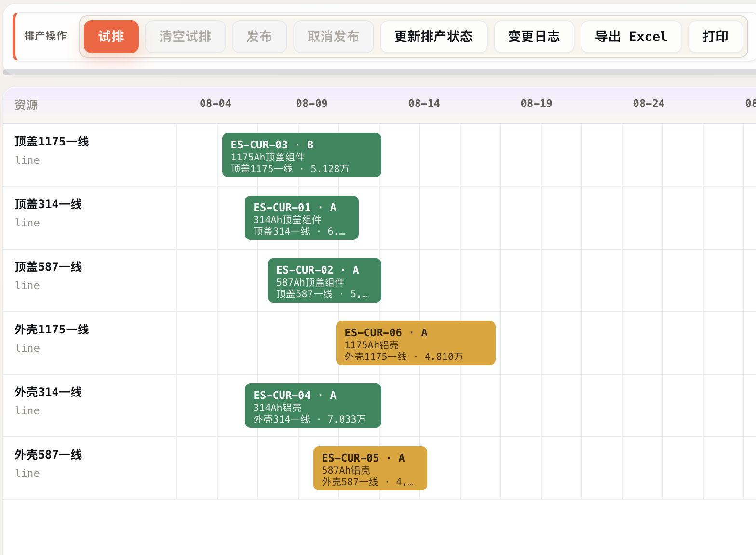Export schedule with 导出 Excel
This screenshot has height=555, width=756.
pyautogui.click(x=631, y=37)
